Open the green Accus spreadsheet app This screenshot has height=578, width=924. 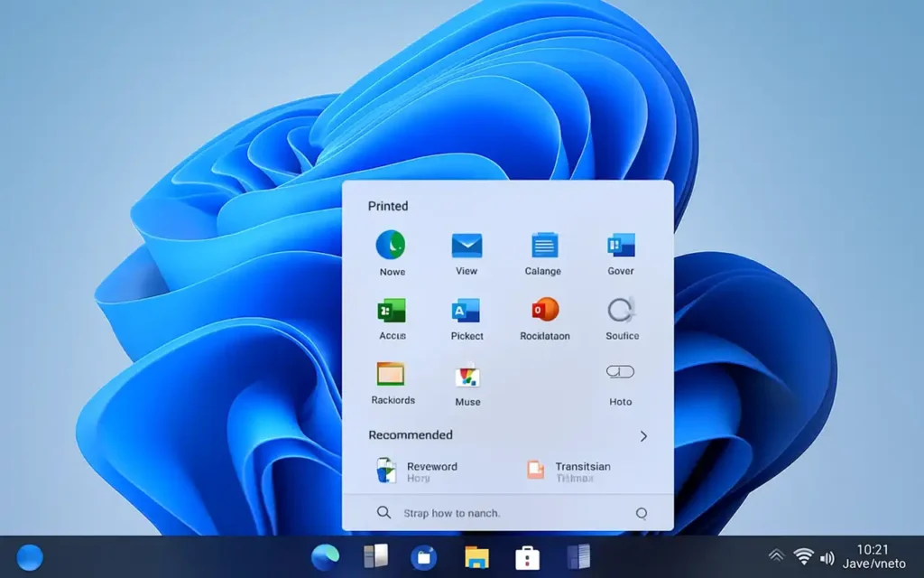click(391, 312)
